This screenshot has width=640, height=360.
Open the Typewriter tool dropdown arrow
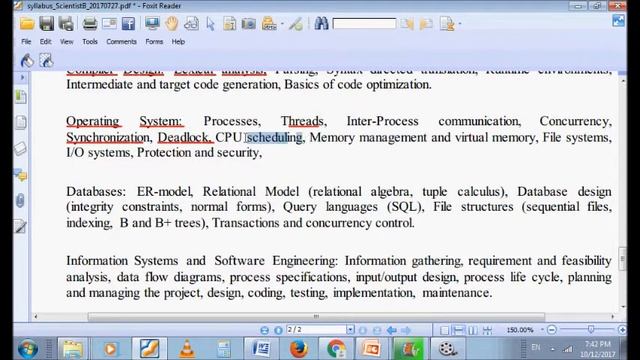(x=282, y=24)
